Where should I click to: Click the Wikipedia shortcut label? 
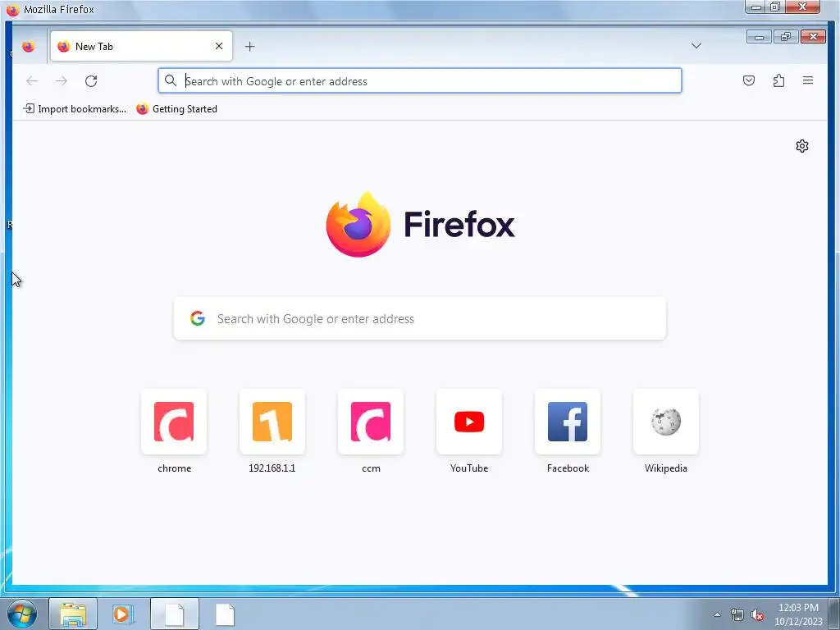666,468
